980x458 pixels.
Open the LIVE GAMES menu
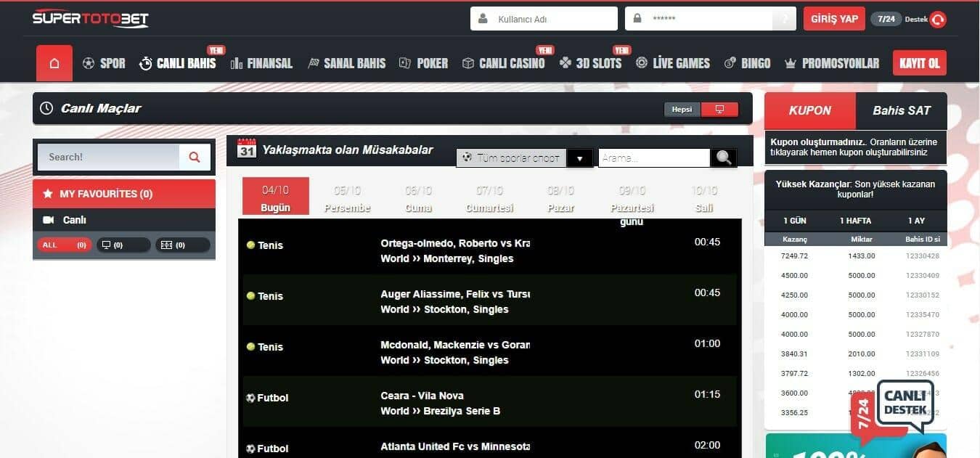point(672,63)
